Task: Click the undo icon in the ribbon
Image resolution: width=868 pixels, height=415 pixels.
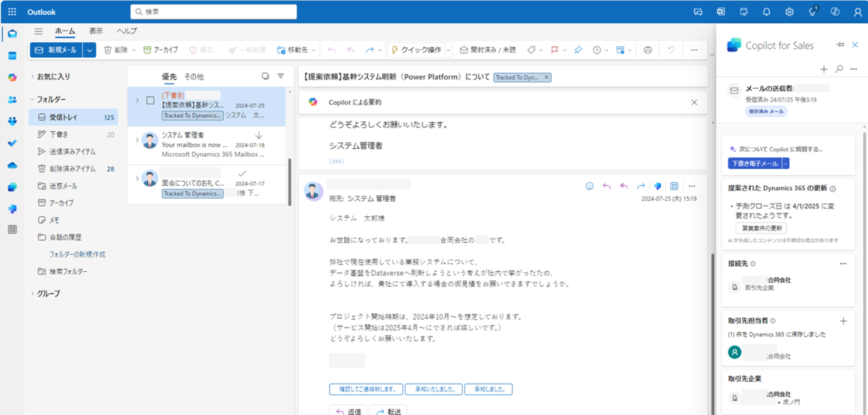Action: [x=671, y=50]
